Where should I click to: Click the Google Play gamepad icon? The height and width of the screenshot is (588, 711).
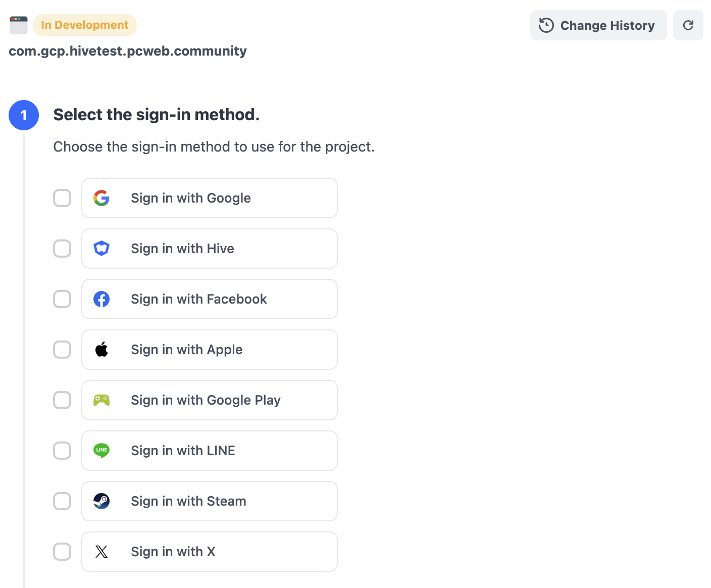click(x=101, y=400)
